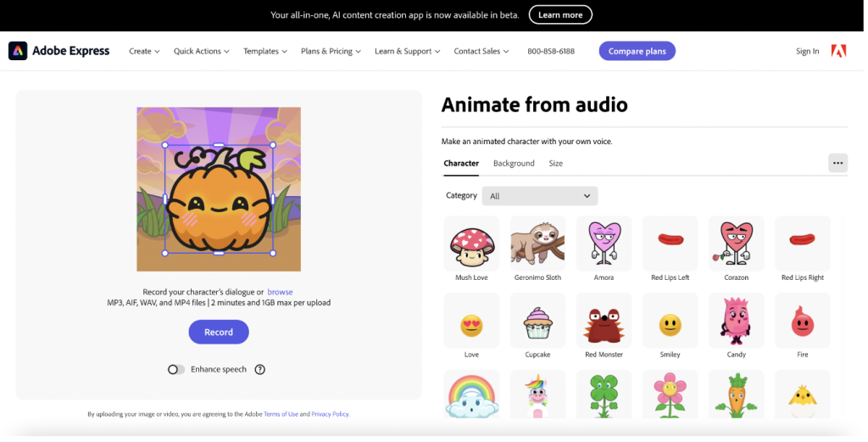The image size is (868, 442).
Task: Pick the yellow chick character
Action: (803, 394)
